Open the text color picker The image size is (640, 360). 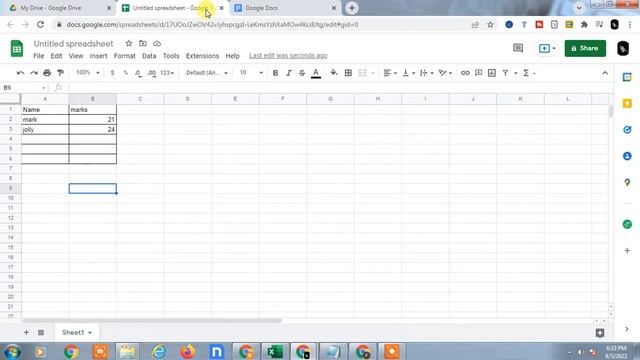(316, 73)
